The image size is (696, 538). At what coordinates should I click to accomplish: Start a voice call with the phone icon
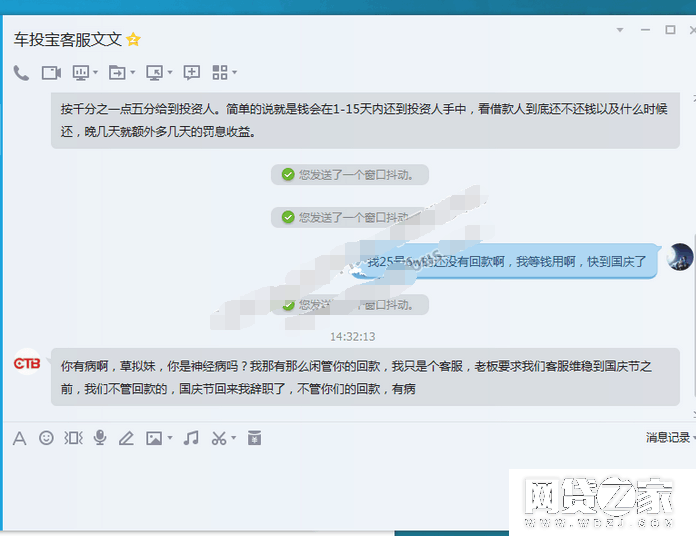pyautogui.click(x=21, y=73)
